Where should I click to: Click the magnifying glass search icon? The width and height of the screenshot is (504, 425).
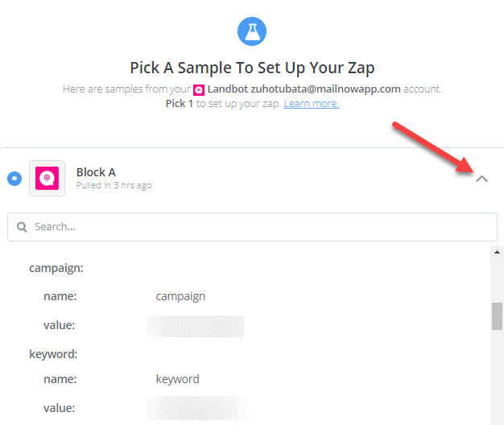tap(22, 227)
